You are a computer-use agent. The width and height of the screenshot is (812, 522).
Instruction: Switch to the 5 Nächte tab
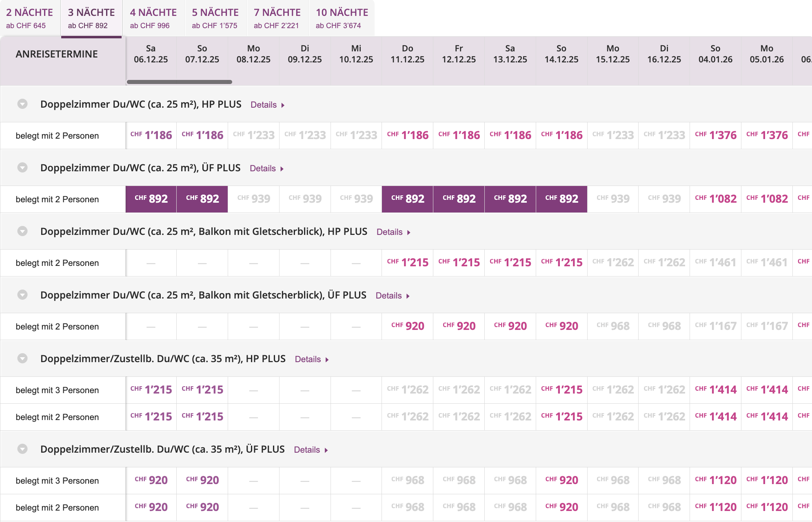[x=215, y=18]
